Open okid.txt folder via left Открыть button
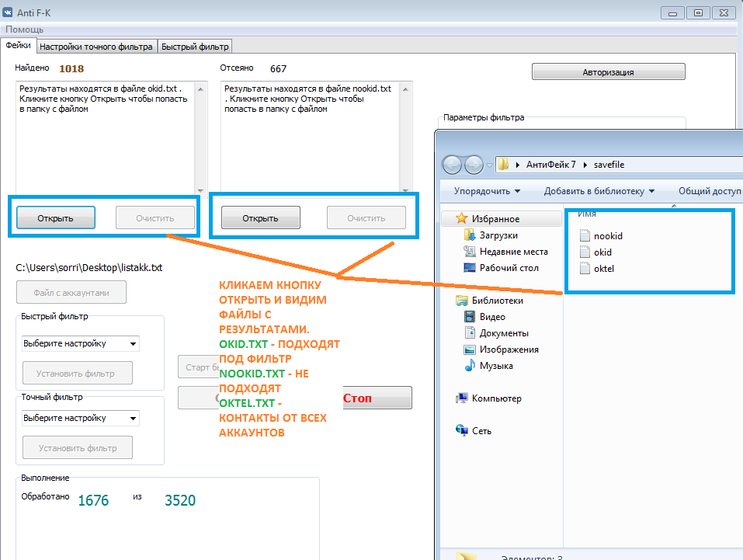 click(x=56, y=217)
